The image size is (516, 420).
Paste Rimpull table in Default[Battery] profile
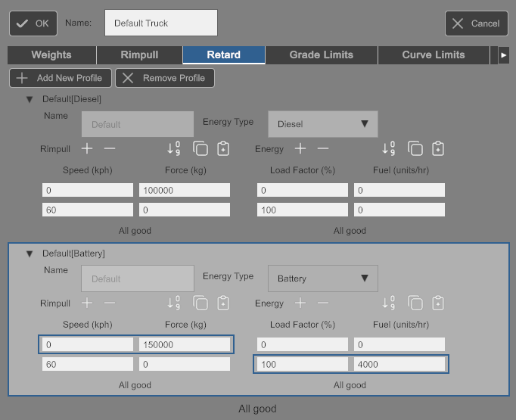coord(223,303)
